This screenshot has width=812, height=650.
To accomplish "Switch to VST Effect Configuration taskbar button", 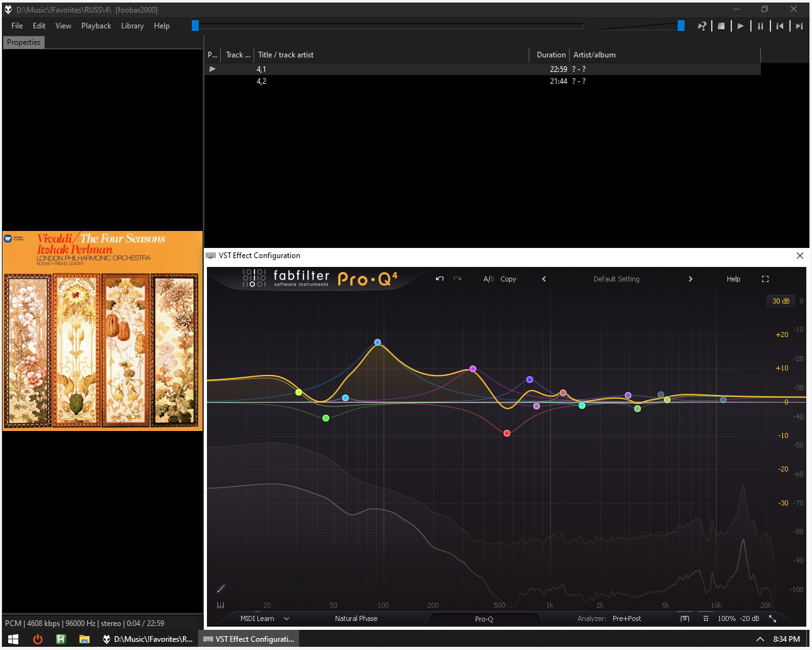I will [249, 639].
